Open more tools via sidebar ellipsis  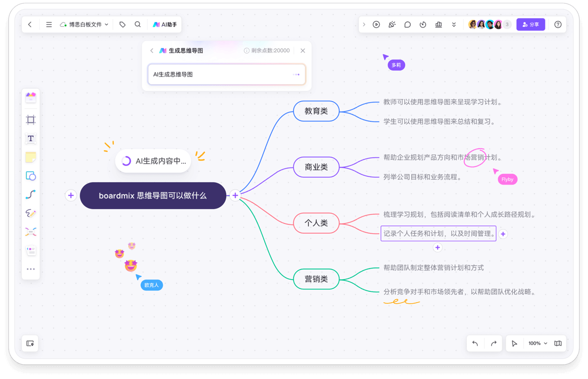point(31,269)
